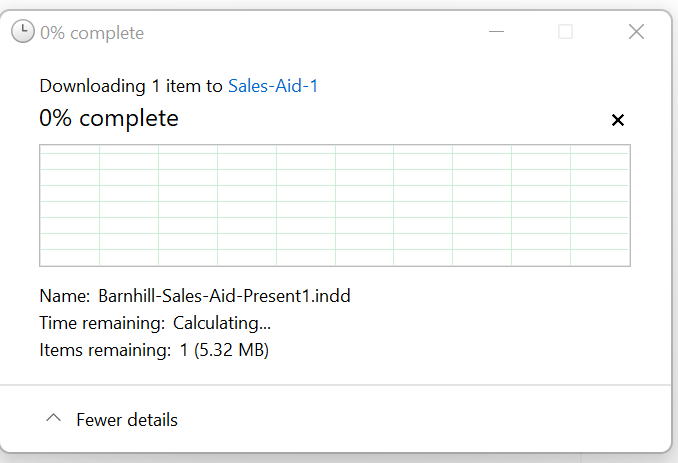Click the clock icon in the title bar
Screen dimensions: 678x463
(22, 32)
